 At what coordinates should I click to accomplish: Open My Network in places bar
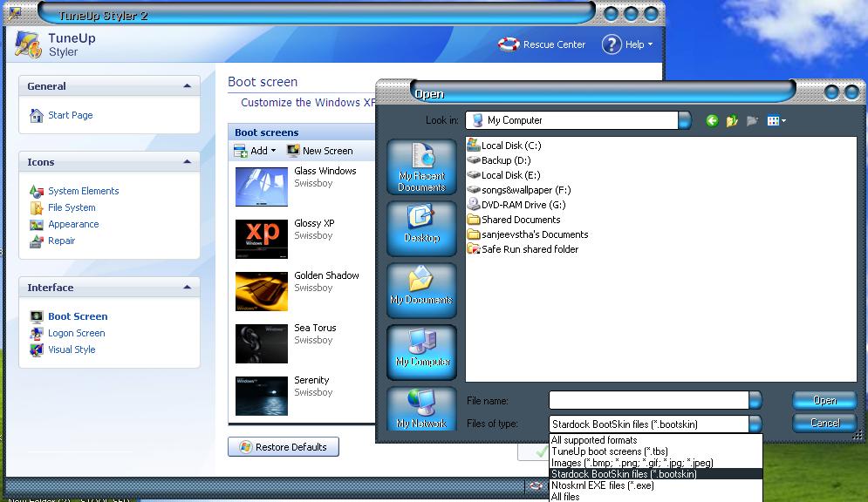point(422,409)
